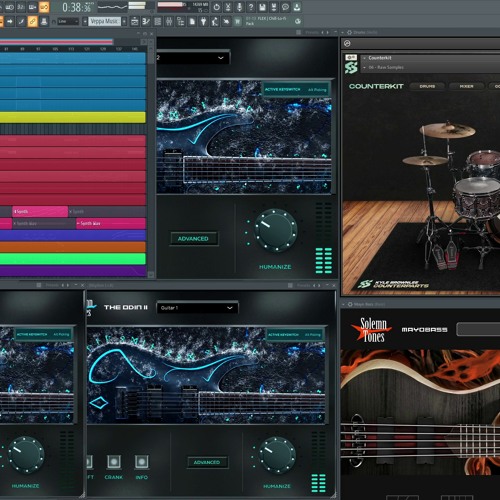Open the upper Odin guitar preset dropdown
This screenshot has width=500, height=500.
tap(193, 58)
